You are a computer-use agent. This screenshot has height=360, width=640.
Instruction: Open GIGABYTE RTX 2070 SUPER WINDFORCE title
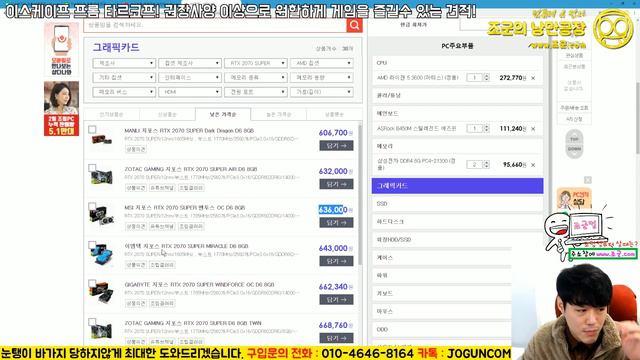tap(199, 284)
